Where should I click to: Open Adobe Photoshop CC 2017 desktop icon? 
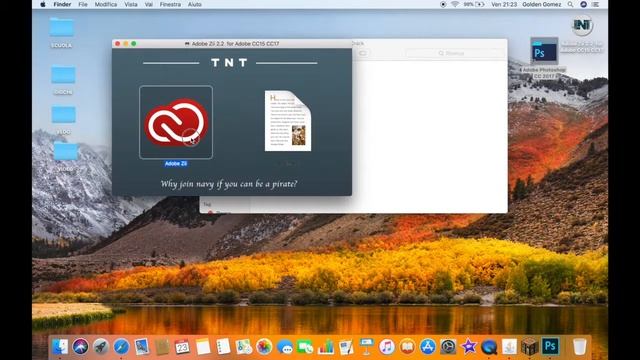coord(544,51)
